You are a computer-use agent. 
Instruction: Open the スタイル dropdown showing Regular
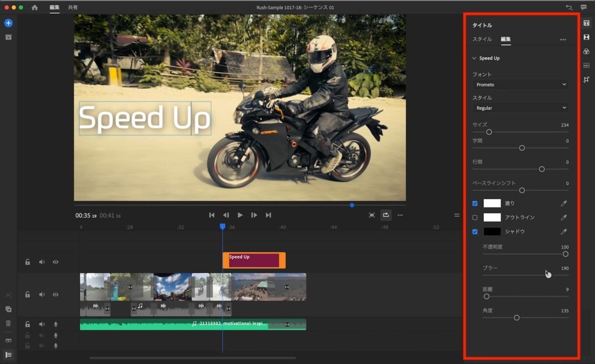pos(521,108)
